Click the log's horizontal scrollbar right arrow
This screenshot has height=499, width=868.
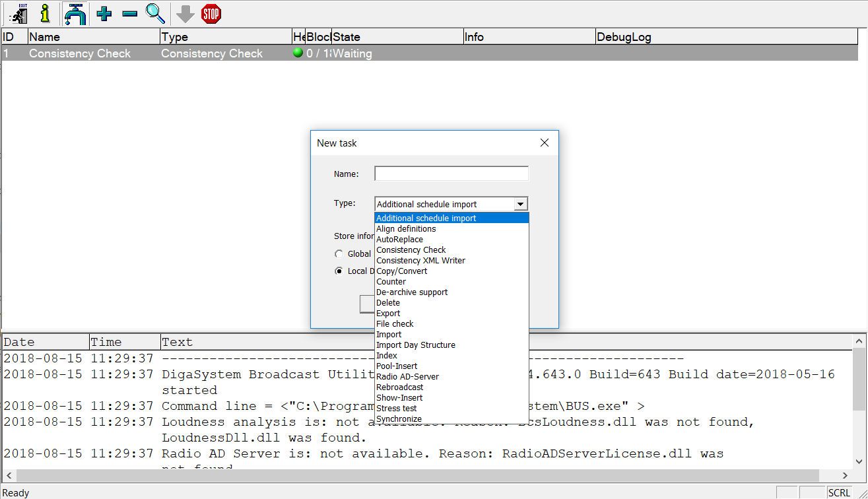[846, 475]
